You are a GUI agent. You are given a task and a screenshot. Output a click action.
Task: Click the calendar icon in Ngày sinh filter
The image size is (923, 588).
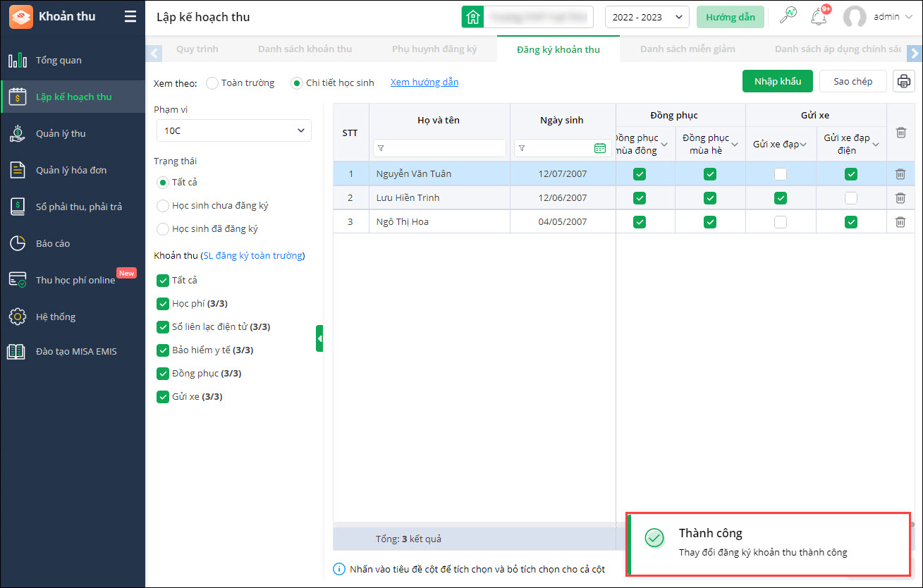pos(600,148)
